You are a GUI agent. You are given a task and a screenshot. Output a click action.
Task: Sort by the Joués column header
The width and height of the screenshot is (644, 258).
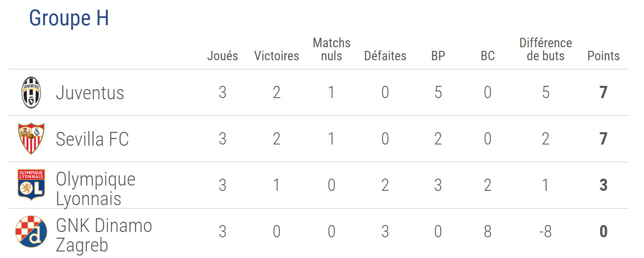click(x=222, y=56)
